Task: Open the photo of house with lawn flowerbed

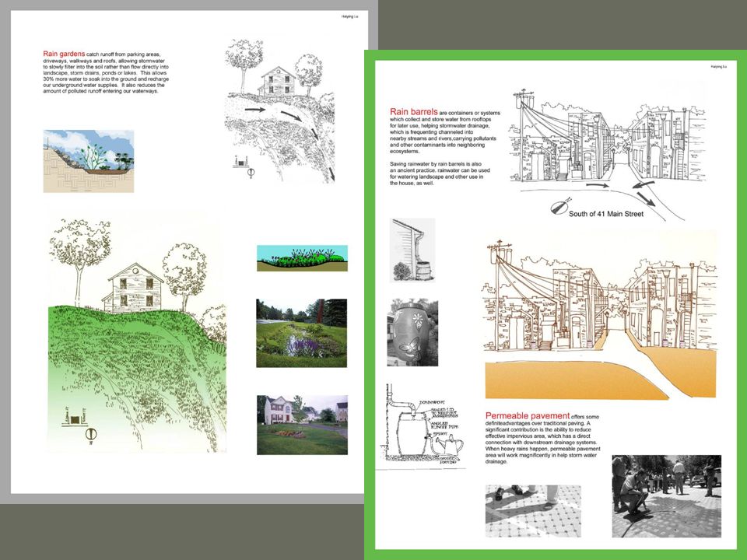Action: tap(302, 425)
